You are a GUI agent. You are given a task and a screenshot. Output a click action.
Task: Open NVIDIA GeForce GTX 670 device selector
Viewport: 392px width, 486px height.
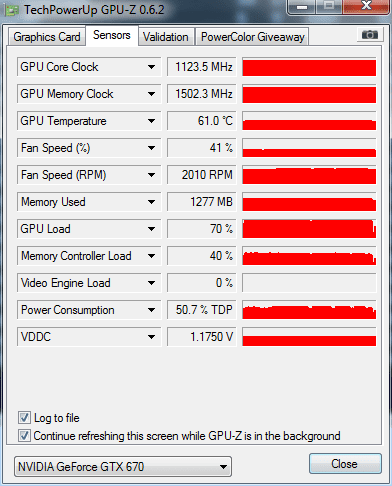coord(123,467)
